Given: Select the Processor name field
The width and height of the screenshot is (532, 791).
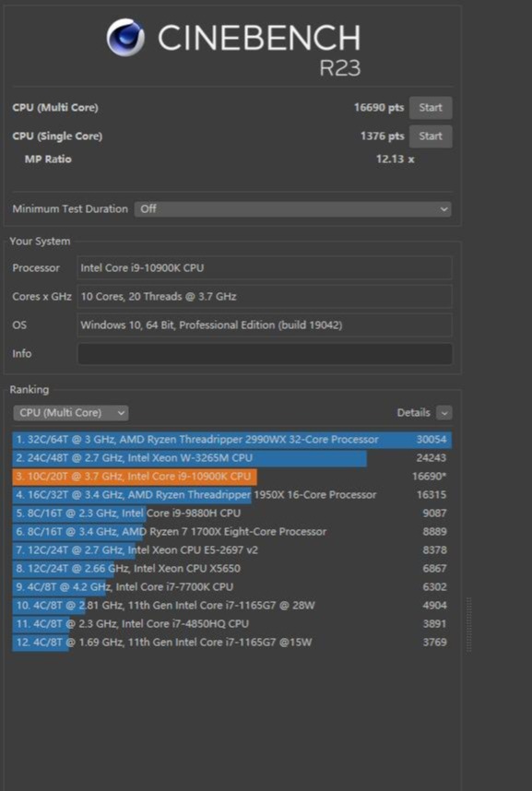Looking at the screenshot, I should tap(265, 268).
